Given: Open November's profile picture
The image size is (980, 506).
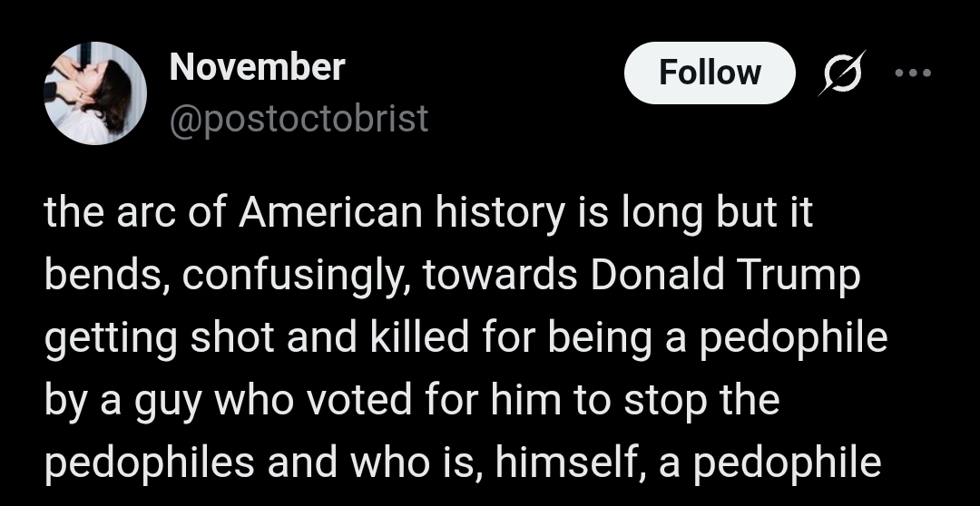Looking at the screenshot, I should 95,93.
